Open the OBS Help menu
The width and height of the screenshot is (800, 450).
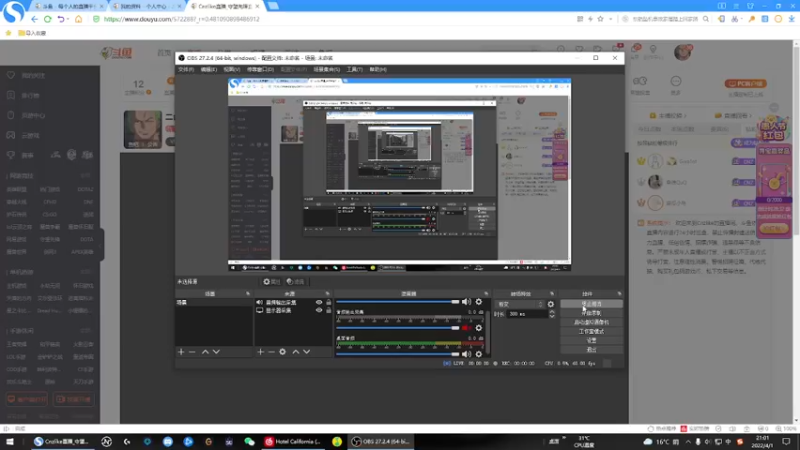378,69
